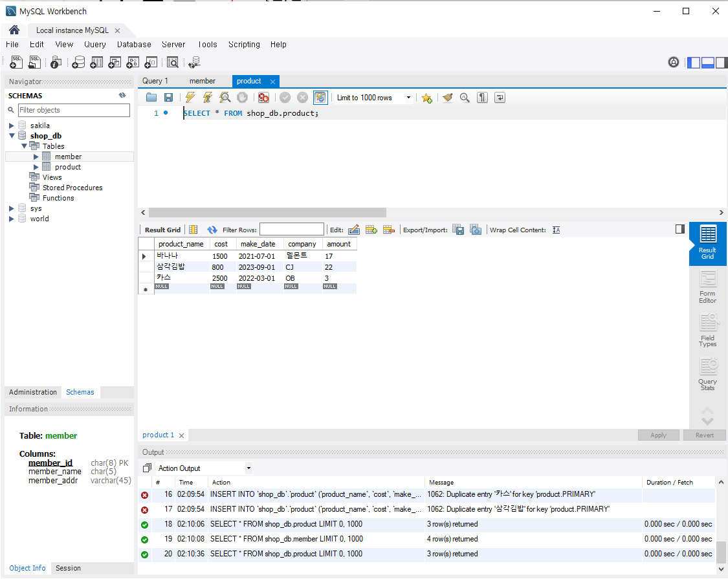Reconnect to DBMS toolbar icon

coord(195,61)
